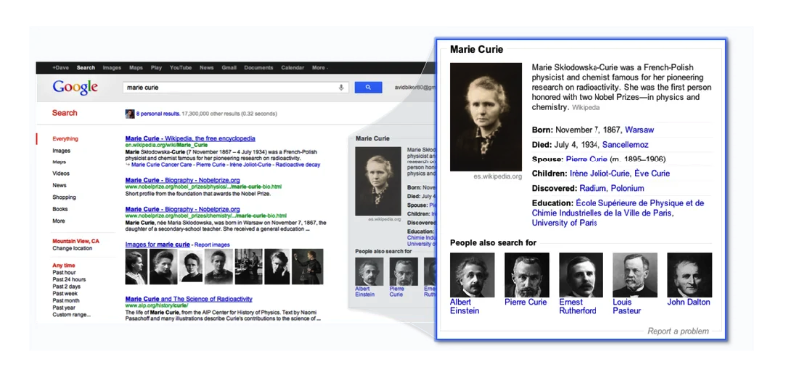Open Images in the top navigation bar
This screenshot has width=790, height=368.
click(x=112, y=68)
